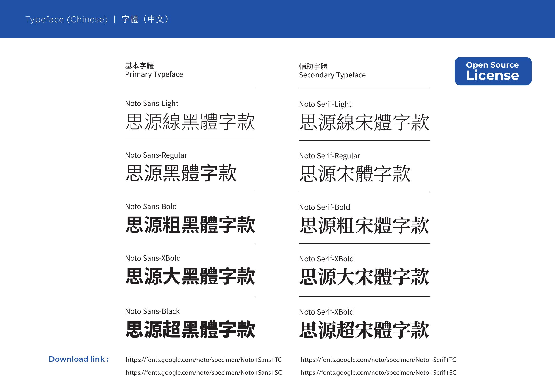Image resolution: width=555 pixels, height=392 pixels.
Task: Click the '輔助字體' heading
Action: pos(313,66)
